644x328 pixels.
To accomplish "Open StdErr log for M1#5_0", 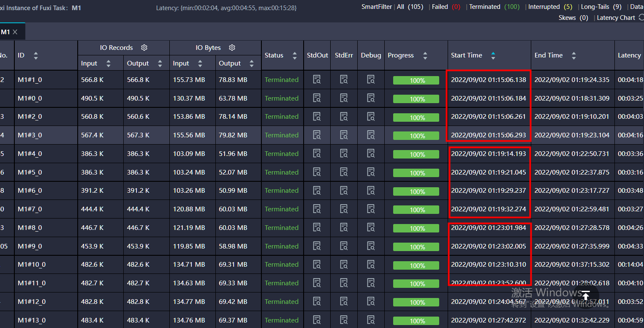I will (344, 172).
